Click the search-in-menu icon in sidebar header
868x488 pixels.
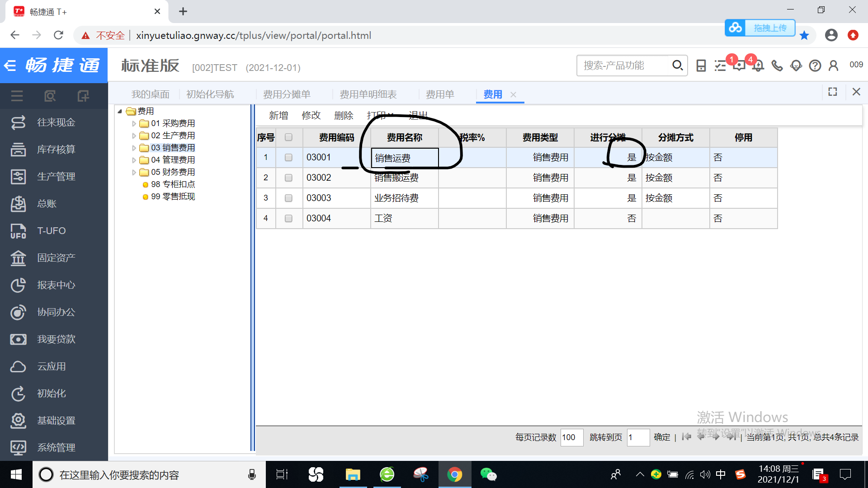(x=50, y=96)
